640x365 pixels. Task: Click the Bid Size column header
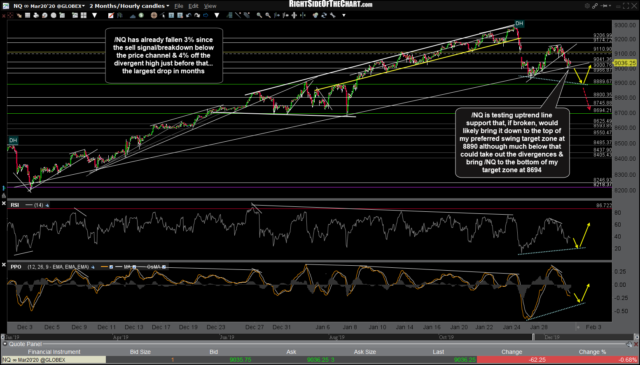pos(140,352)
